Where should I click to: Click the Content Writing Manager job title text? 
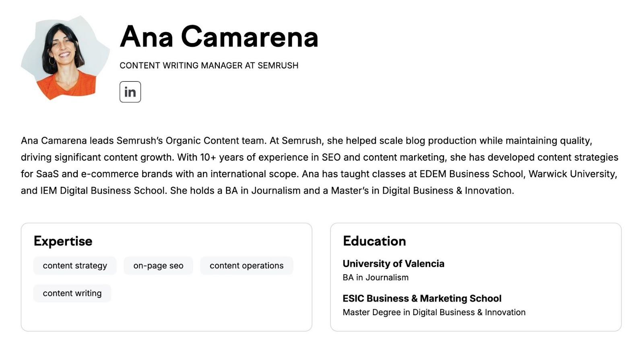click(x=209, y=66)
